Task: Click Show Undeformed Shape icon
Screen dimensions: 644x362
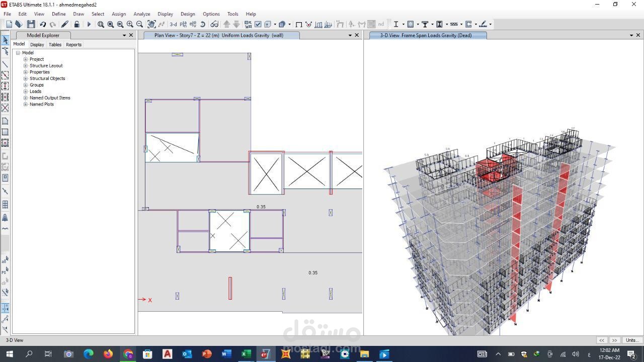Action: [299, 24]
